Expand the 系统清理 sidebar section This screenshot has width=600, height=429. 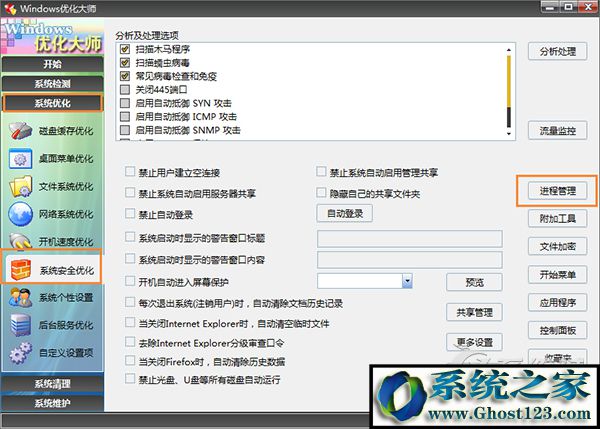52,383
